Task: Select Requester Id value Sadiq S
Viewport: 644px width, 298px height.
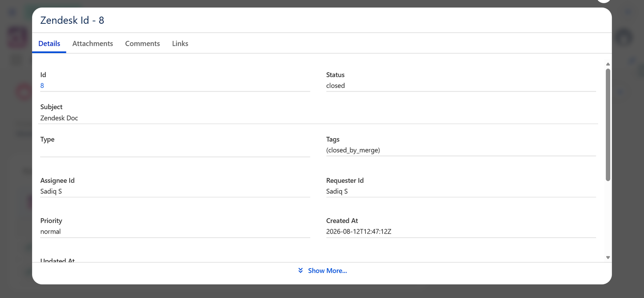Action: point(337,191)
